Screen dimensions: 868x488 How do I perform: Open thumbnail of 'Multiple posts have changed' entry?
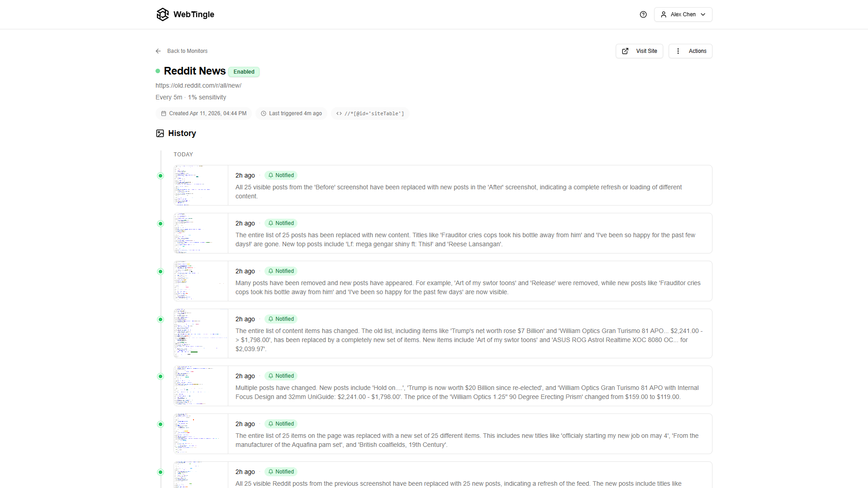pyautogui.click(x=201, y=386)
